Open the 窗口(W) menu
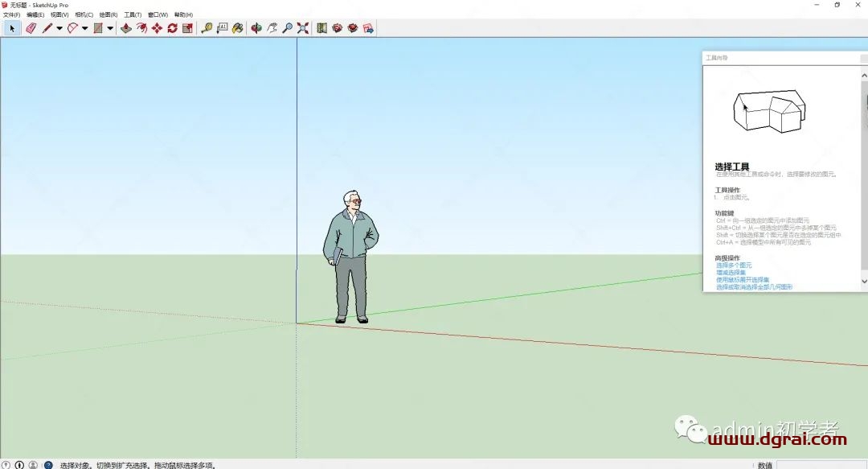Viewport: 868px width, 469px height. (158, 15)
